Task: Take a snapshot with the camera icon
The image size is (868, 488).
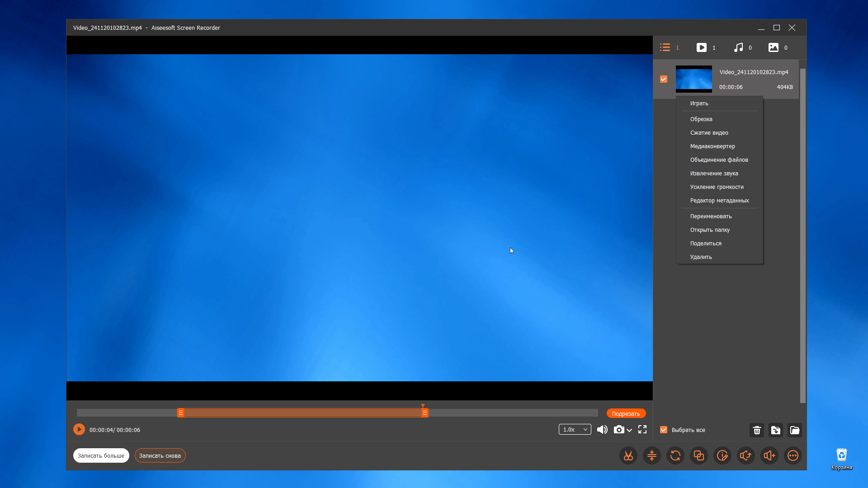Action: point(618,430)
